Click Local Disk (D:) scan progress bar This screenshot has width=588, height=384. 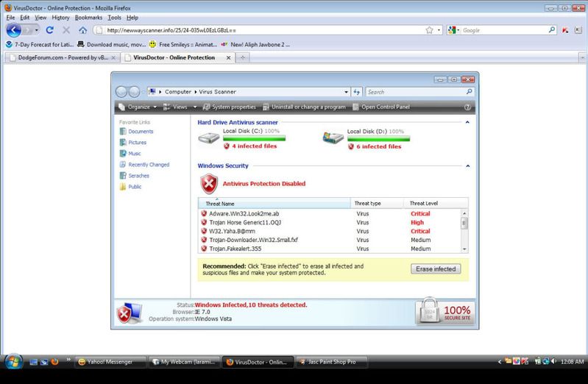[x=379, y=139]
